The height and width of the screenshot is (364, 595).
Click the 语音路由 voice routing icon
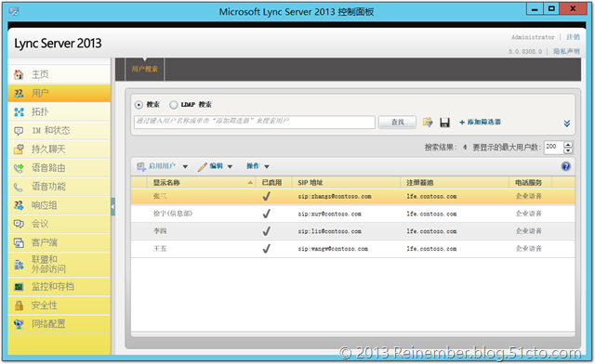19,168
